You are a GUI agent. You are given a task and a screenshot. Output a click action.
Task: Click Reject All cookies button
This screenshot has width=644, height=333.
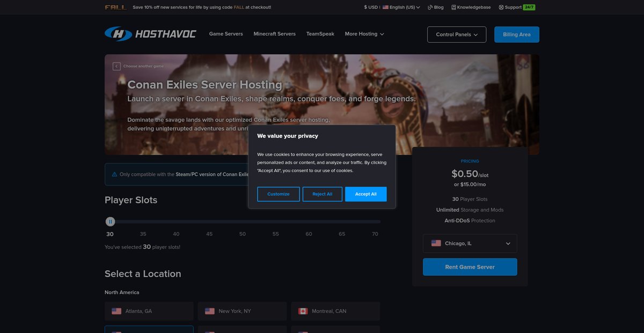pyautogui.click(x=323, y=194)
